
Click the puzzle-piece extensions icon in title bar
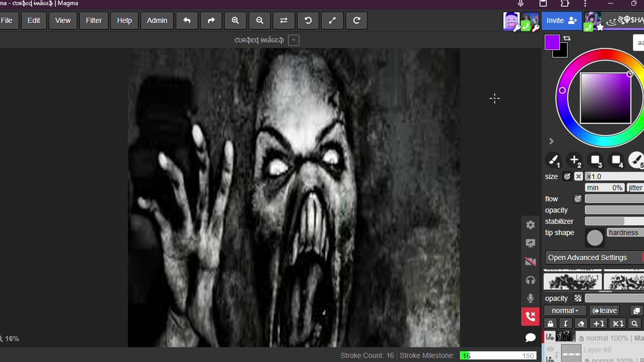565,4
